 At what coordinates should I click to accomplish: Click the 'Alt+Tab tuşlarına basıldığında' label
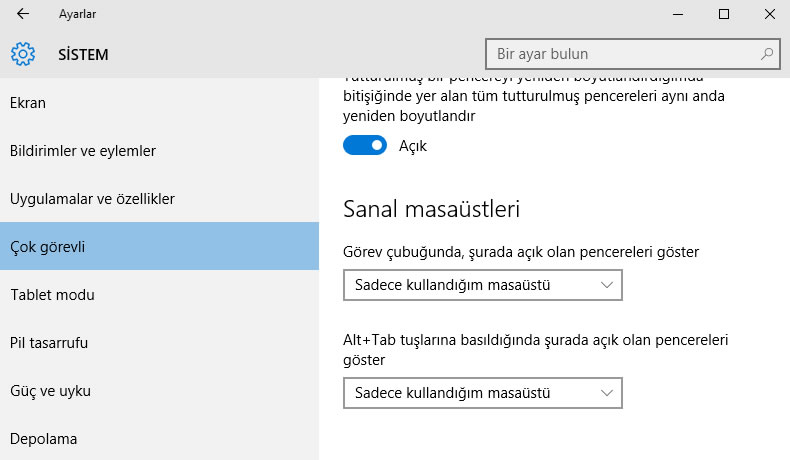536,350
